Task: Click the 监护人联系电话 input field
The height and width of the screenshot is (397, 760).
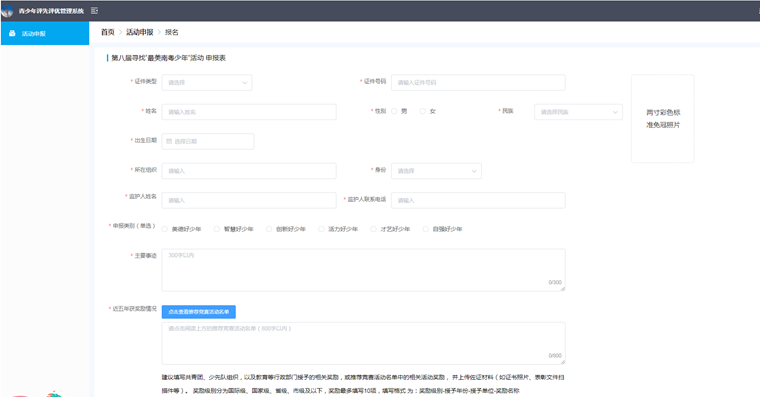Action: pyautogui.click(x=478, y=200)
